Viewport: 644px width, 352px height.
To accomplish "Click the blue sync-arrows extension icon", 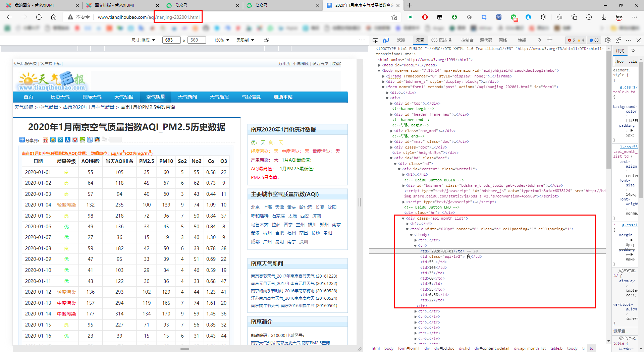I will [x=484, y=17].
